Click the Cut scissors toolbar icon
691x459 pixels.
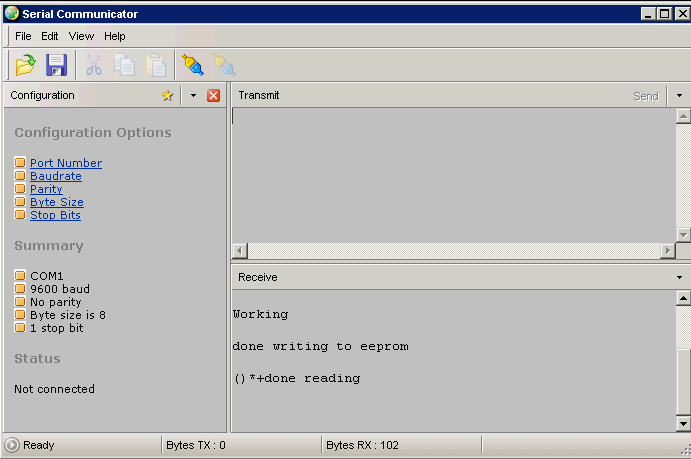94,66
